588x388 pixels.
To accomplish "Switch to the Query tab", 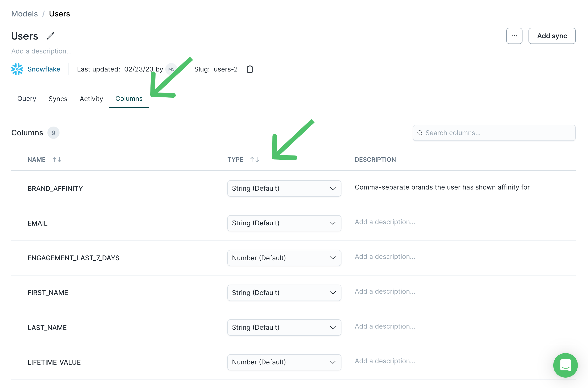I will pyautogui.click(x=26, y=99).
